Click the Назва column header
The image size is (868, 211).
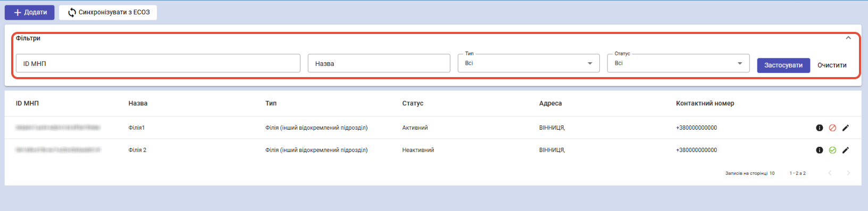click(138, 103)
